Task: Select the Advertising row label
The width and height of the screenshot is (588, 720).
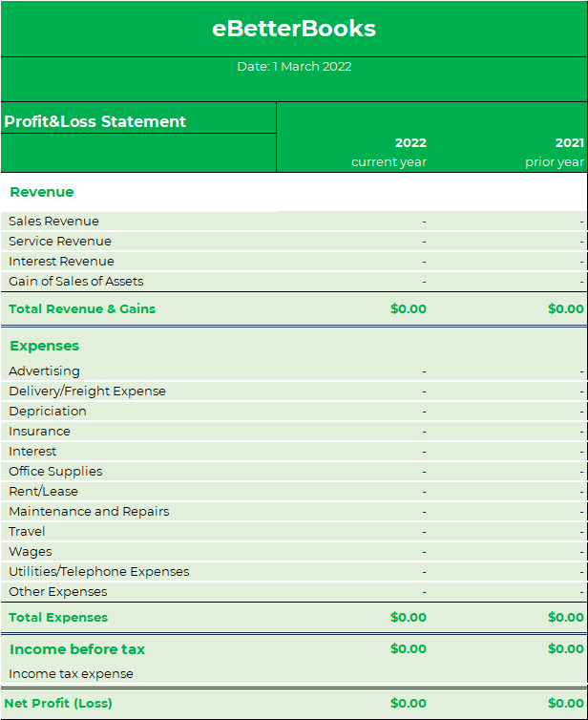Action: point(44,371)
